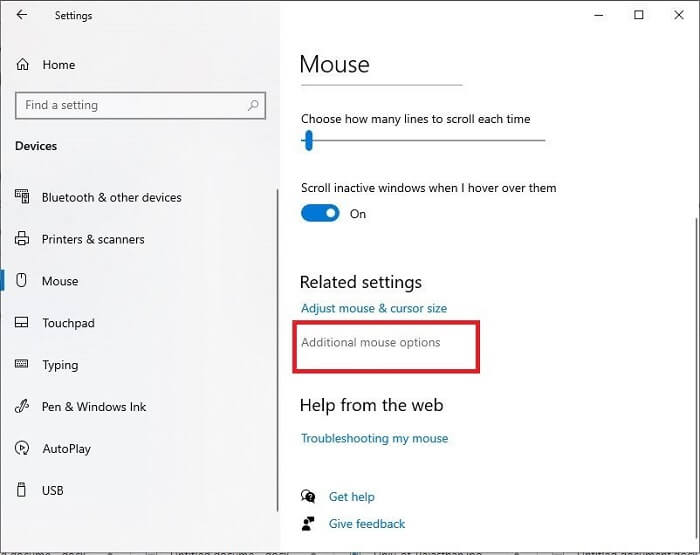The image size is (700, 555).
Task: Click the search magnifier icon
Action: click(254, 105)
